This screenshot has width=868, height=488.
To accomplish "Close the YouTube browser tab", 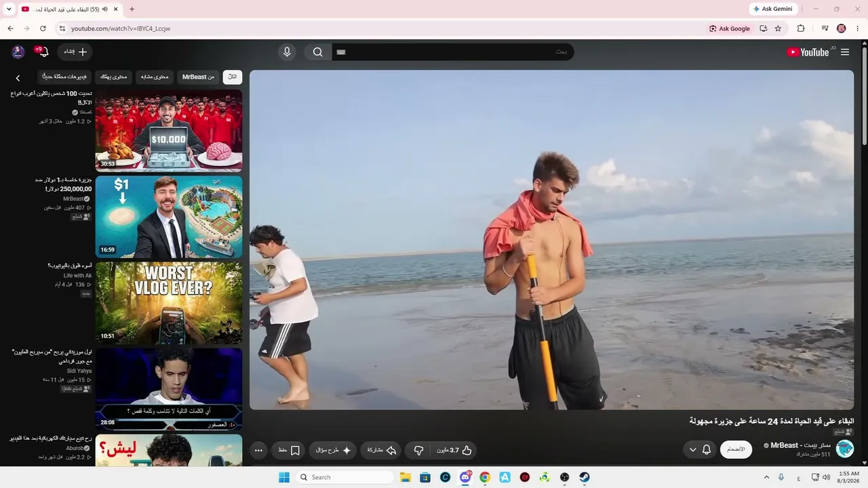I will 115,9.
